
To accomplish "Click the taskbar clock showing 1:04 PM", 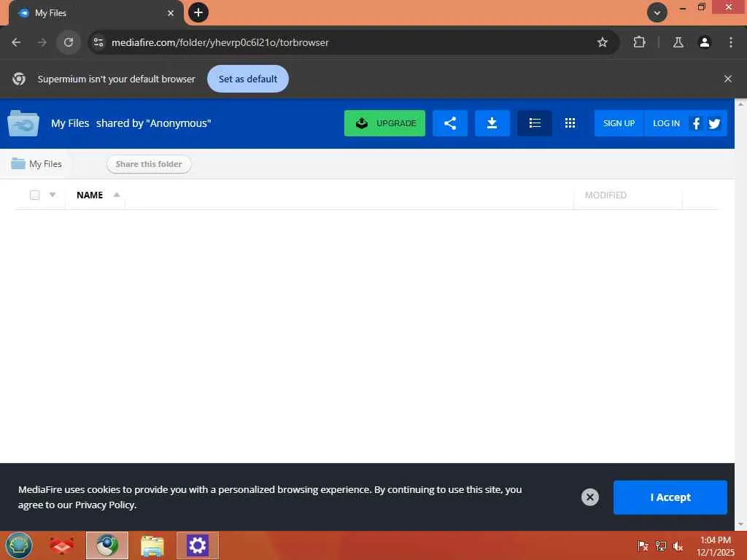I will [x=715, y=546].
